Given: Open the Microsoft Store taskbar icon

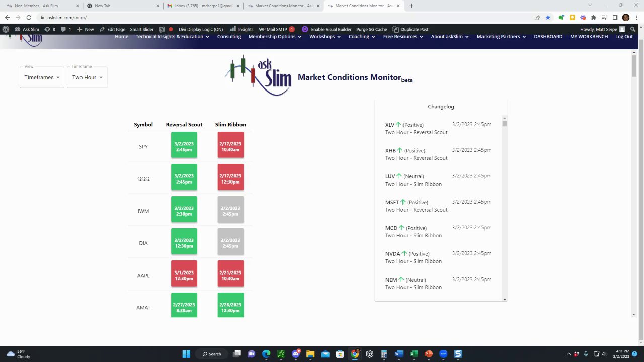Looking at the screenshot, I should coord(340,354).
